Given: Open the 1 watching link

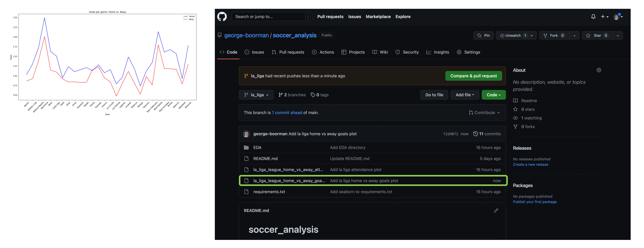Looking at the screenshot, I should click(x=527, y=118).
